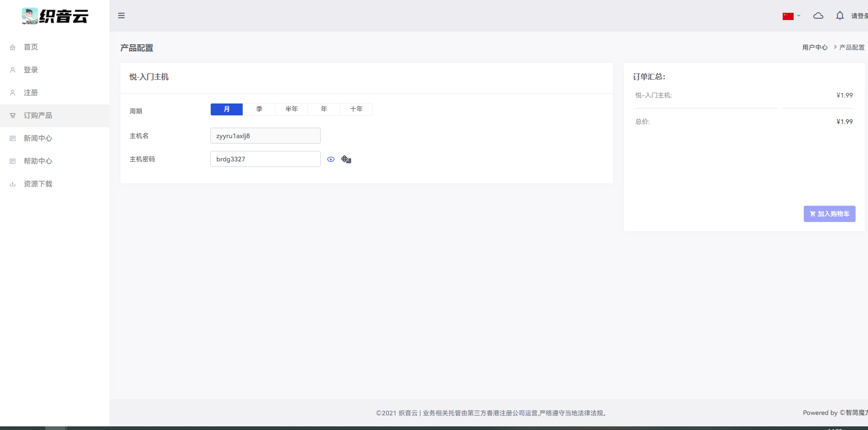Click the cloud icon in header
The image size is (868, 430).
coord(818,16)
